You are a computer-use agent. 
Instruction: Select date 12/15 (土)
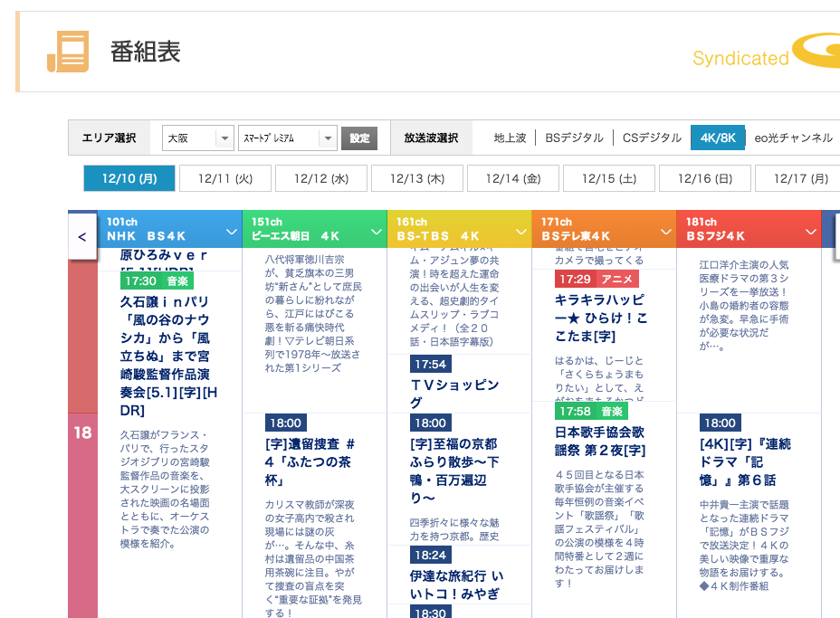click(609, 178)
